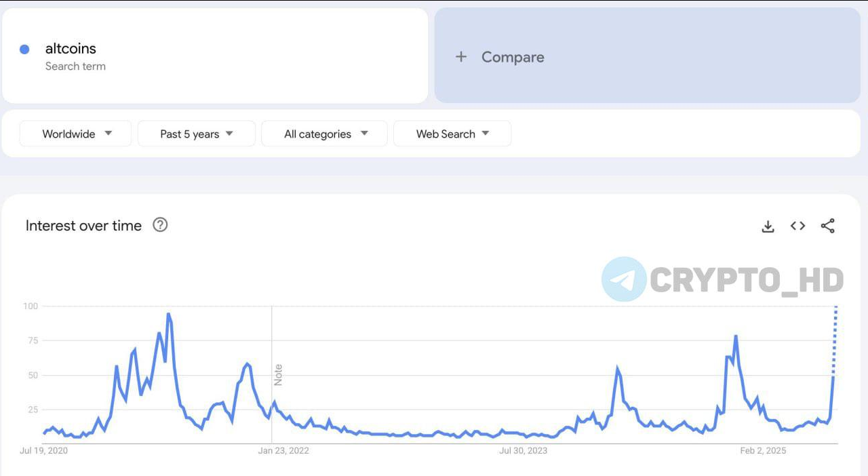
Task: Select the Jul 30, 2023 date label
Action: 523,451
